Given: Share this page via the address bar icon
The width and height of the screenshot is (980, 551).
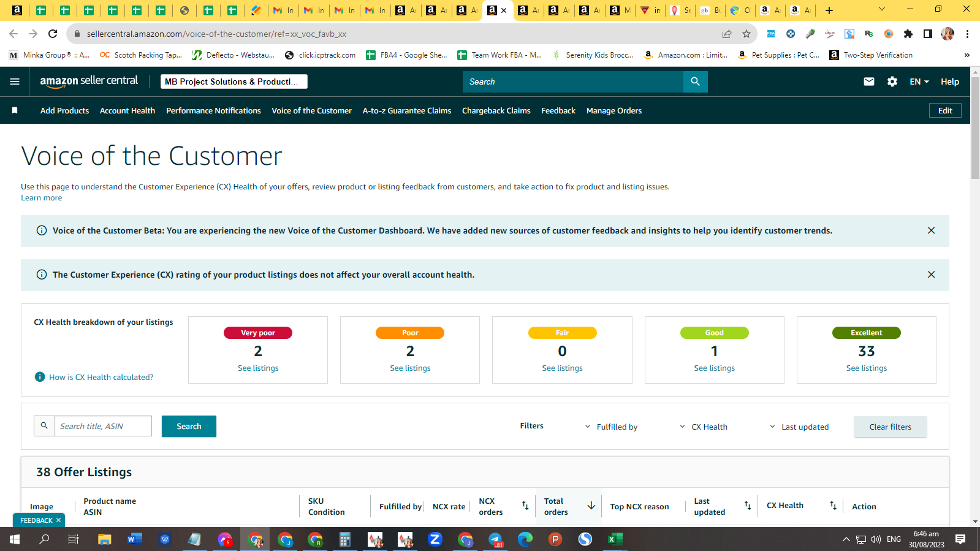Looking at the screenshot, I should (727, 34).
